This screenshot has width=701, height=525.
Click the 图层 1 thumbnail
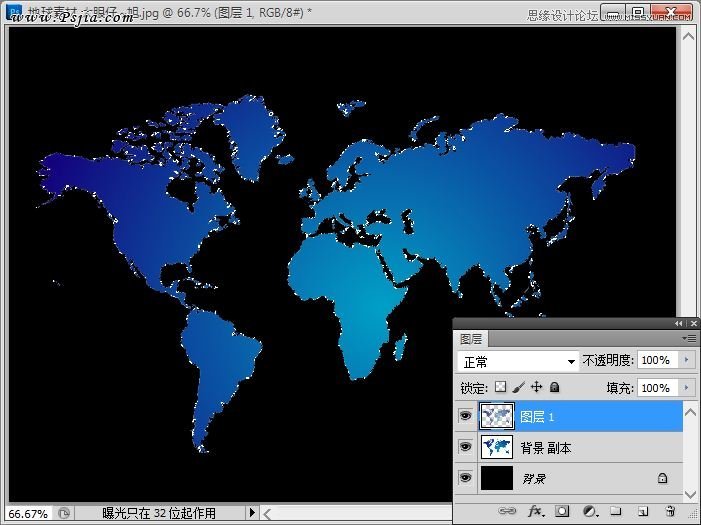click(x=497, y=416)
